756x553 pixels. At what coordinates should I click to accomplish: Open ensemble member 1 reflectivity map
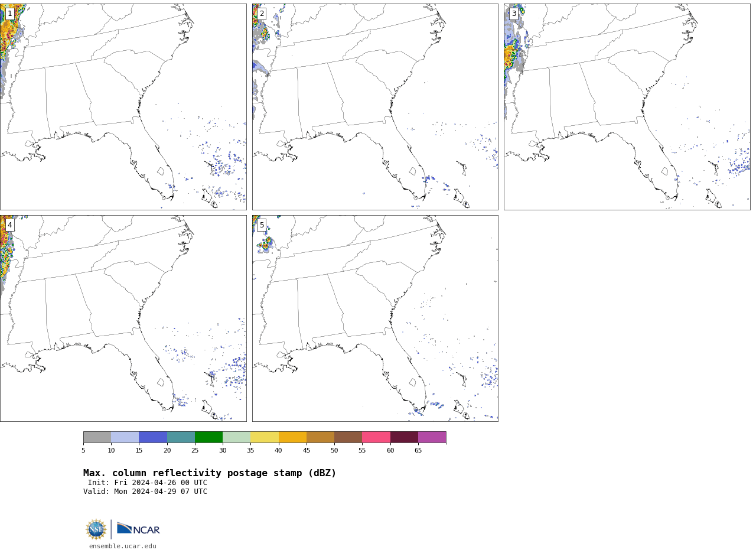pyautogui.click(x=123, y=107)
